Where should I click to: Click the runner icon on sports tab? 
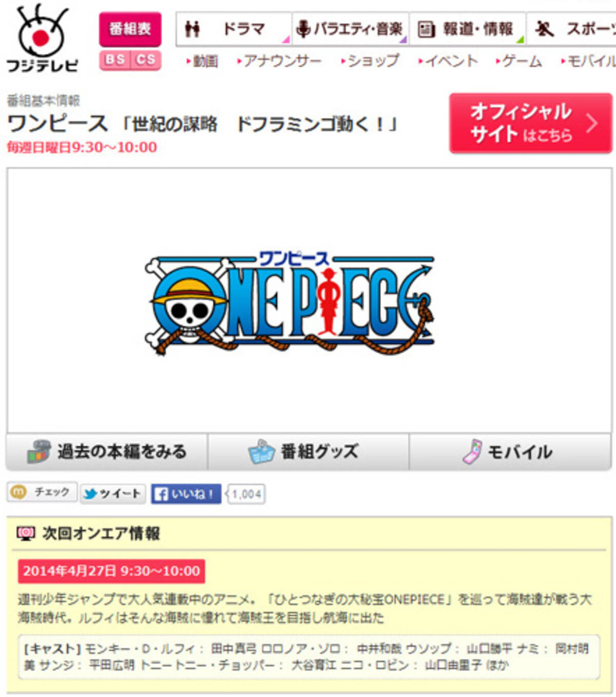pyautogui.click(x=544, y=29)
